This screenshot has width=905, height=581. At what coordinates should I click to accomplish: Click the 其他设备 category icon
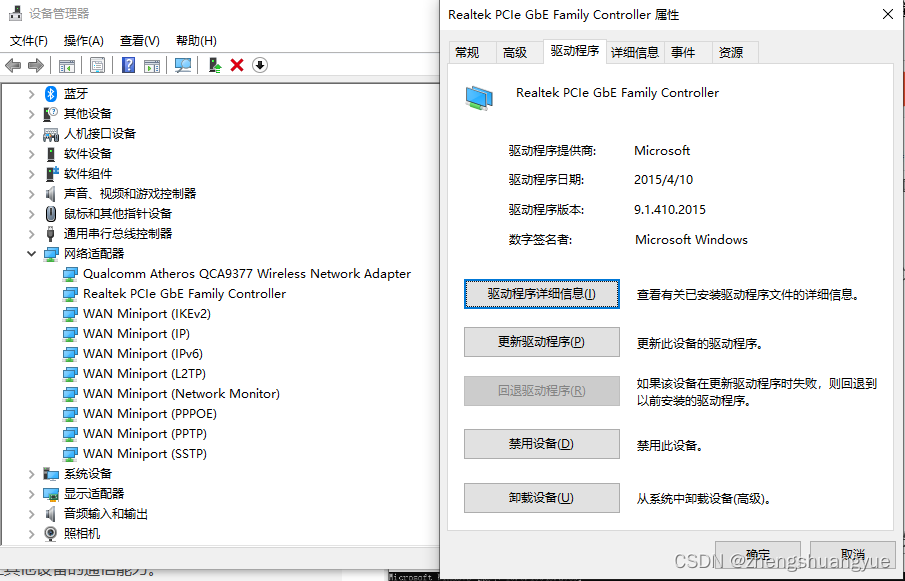(51, 114)
